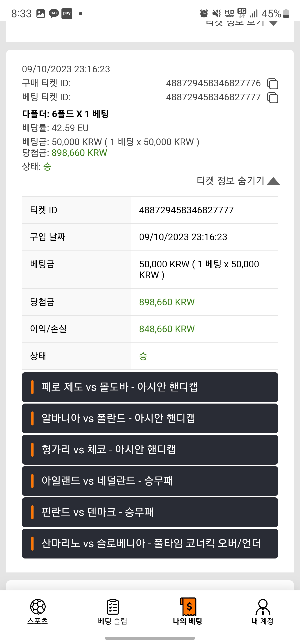Expand 산마리노 vs 슬로베니아 corner kick row
Screen dimensions: 300x644
[150, 543]
